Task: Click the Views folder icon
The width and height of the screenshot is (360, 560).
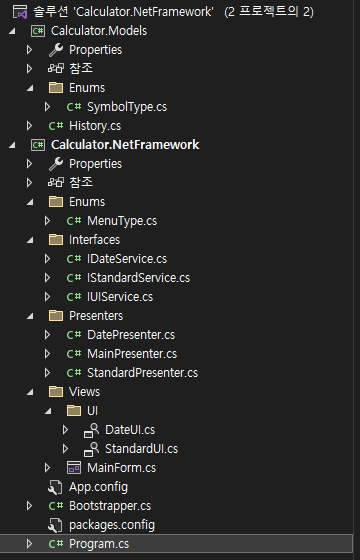Action: tap(56, 392)
